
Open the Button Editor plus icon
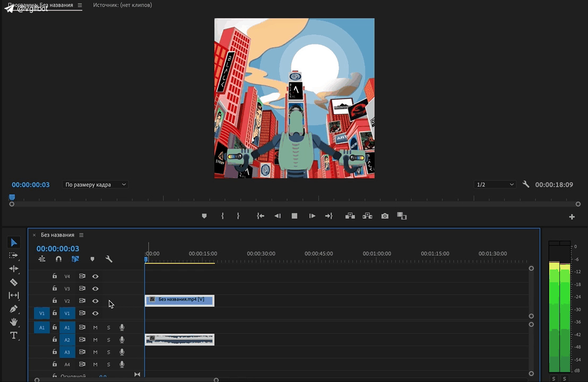click(x=572, y=216)
